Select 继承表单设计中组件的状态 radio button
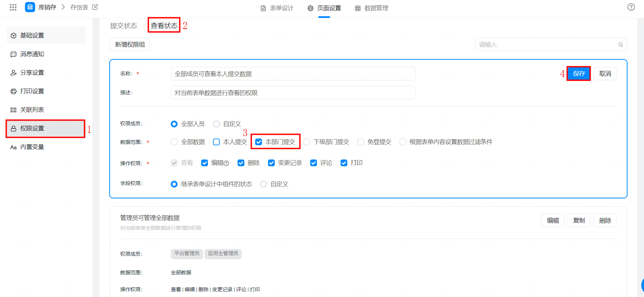Screen dimensions: 644x297 (x=174, y=184)
